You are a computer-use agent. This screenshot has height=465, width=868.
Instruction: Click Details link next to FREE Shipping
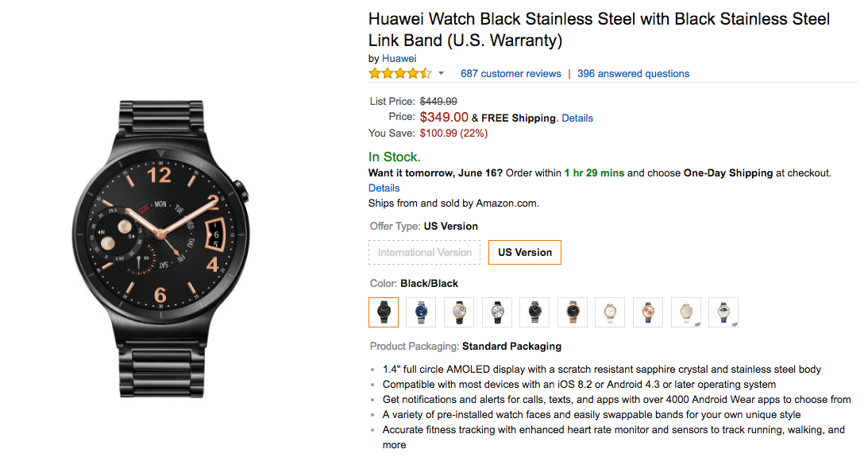[x=577, y=118]
